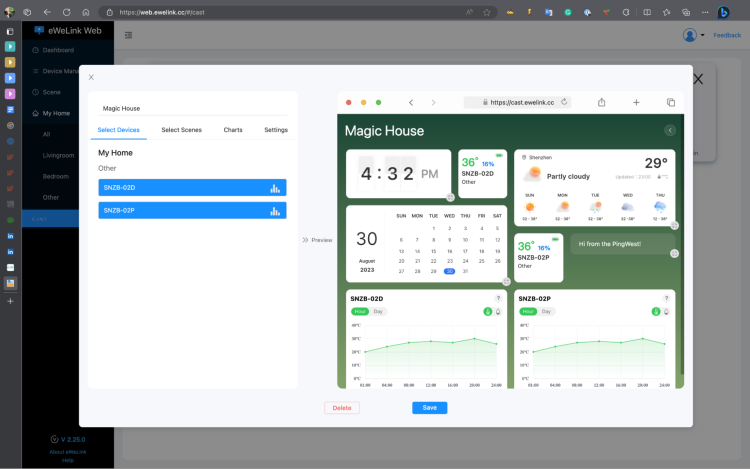The height and width of the screenshot is (469, 750).
Task: Toggle temperature icon on SNZB-02P chart
Action: tap(656, 312)
